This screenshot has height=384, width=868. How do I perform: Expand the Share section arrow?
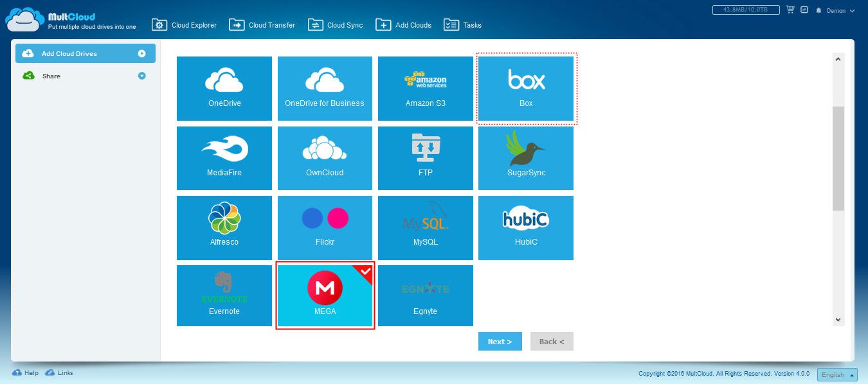[x=142, y=76]
